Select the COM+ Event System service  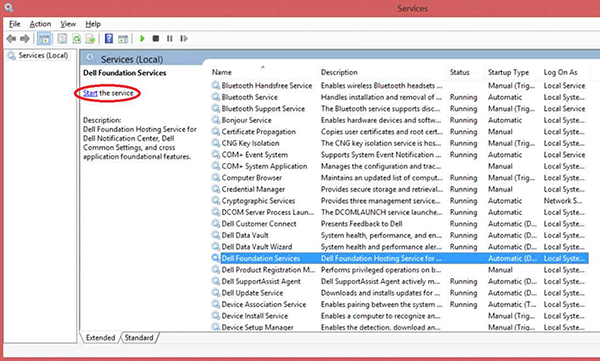click(x=399, y=155)
